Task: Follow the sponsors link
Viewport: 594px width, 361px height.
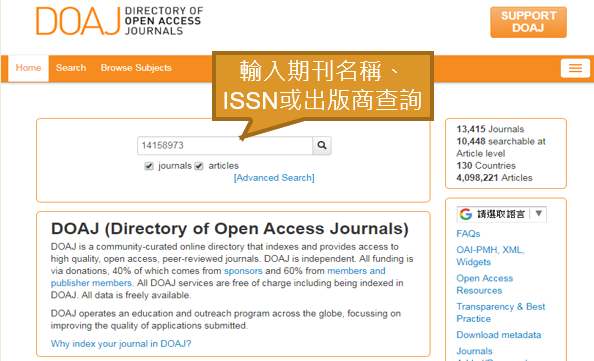Action: point(243,271)
